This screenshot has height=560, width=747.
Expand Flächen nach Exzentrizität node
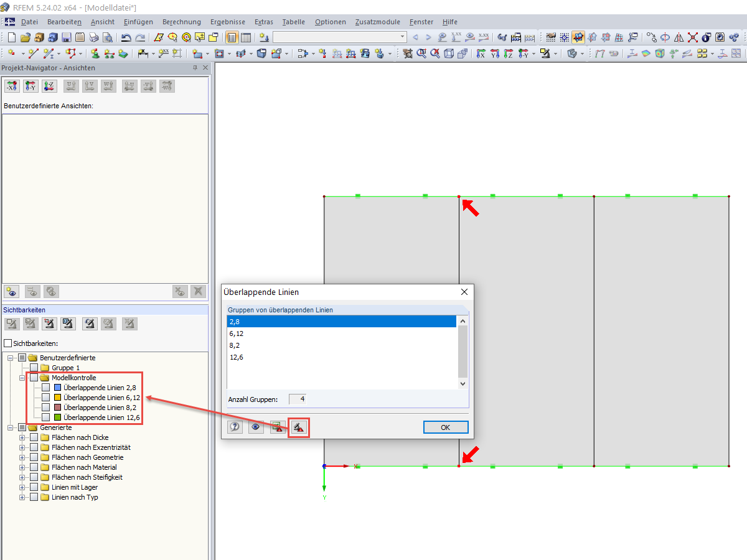[22, 447]
